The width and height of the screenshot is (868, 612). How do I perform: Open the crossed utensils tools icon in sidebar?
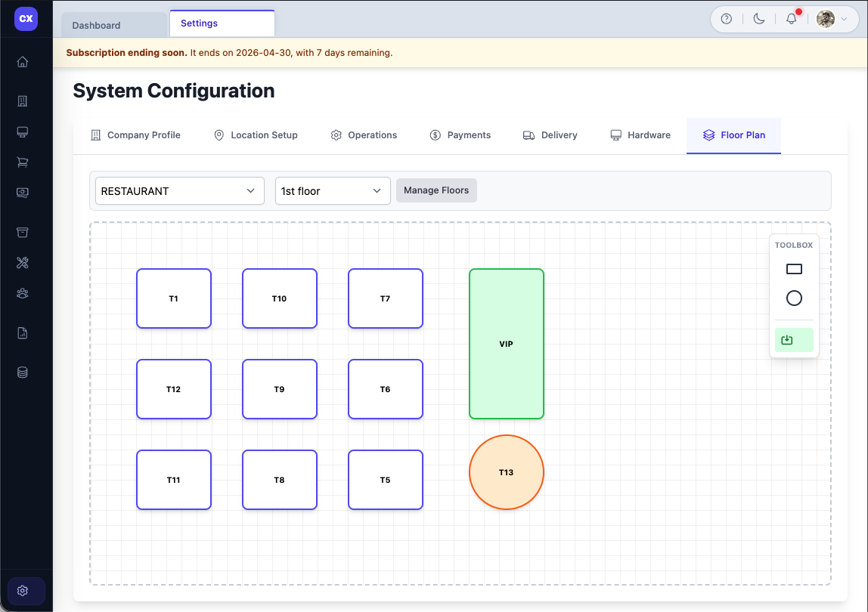pos(23,263)
